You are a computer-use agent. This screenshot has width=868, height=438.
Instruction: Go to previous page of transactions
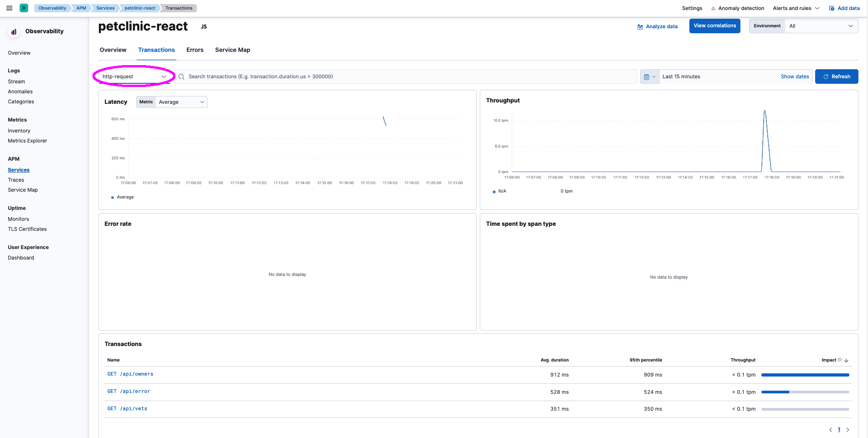(831, 430)
